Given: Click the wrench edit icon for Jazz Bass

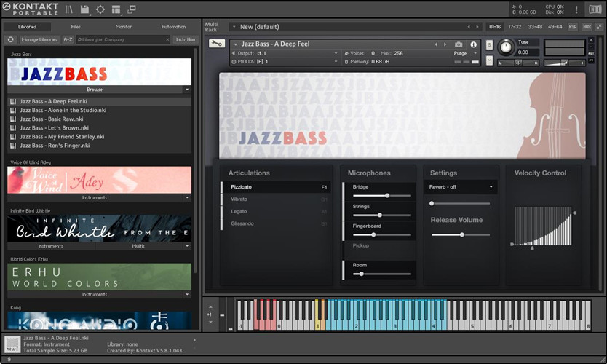Looking at the screenshot, I should 215,44.
